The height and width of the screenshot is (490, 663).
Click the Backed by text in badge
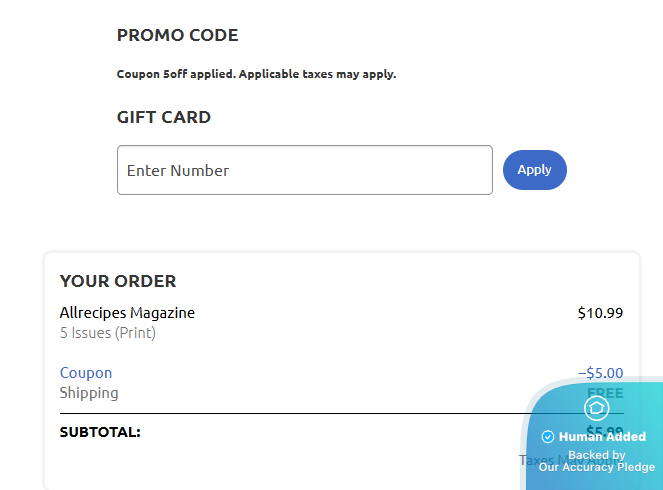point(597,455)
